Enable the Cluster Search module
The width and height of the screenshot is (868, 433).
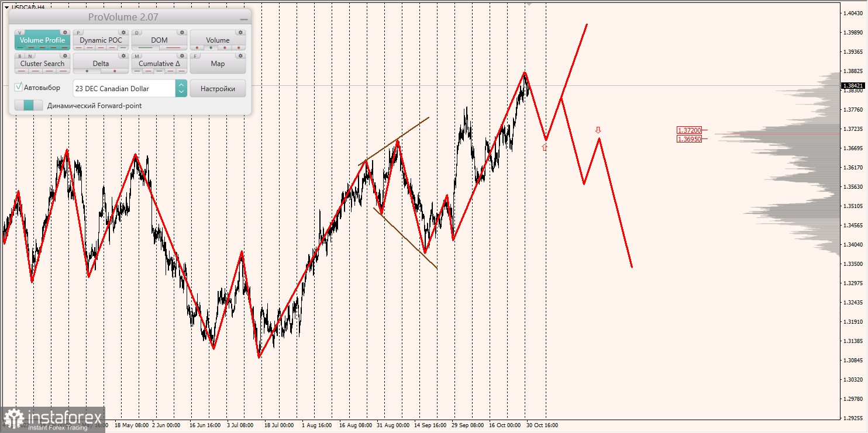(42, 64)
